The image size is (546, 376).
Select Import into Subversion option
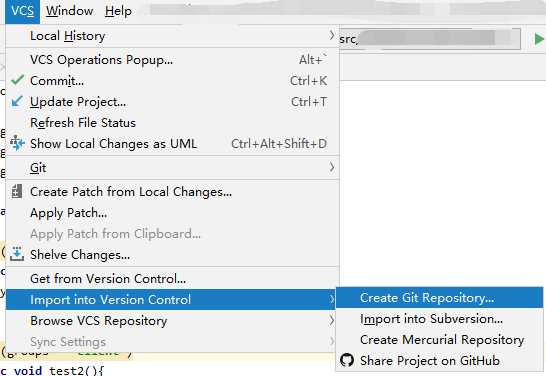click(439, 319)
